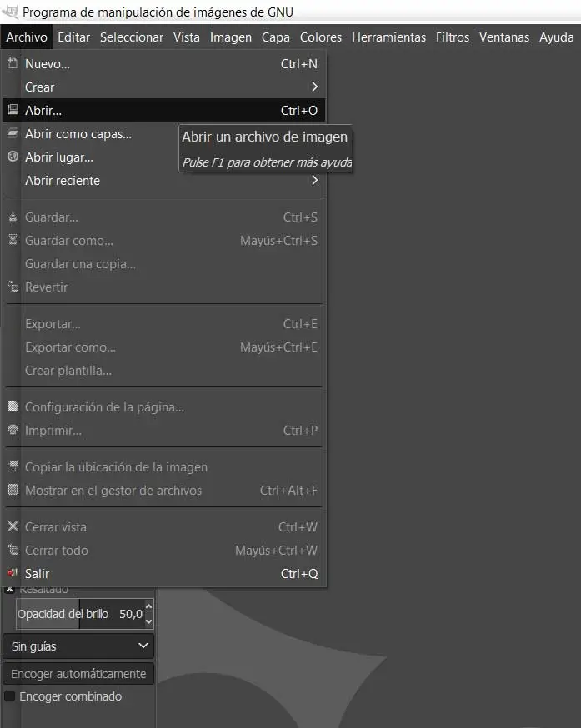Choose Salir to quit GIMP

[163, 573]
